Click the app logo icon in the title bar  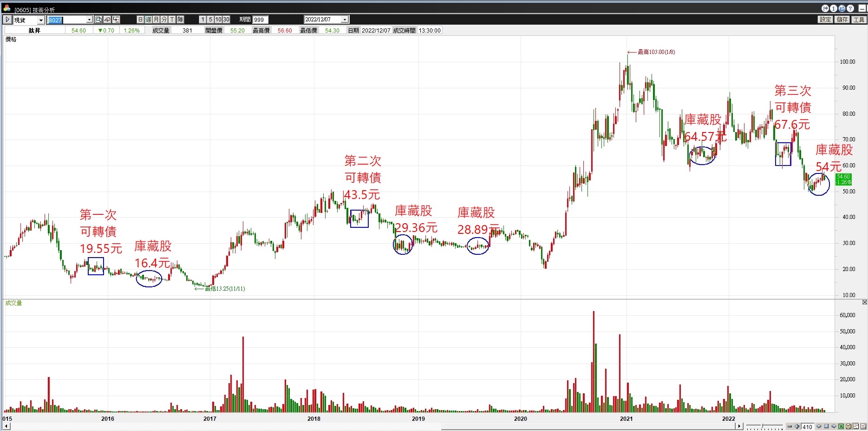(x=7, y=8)
